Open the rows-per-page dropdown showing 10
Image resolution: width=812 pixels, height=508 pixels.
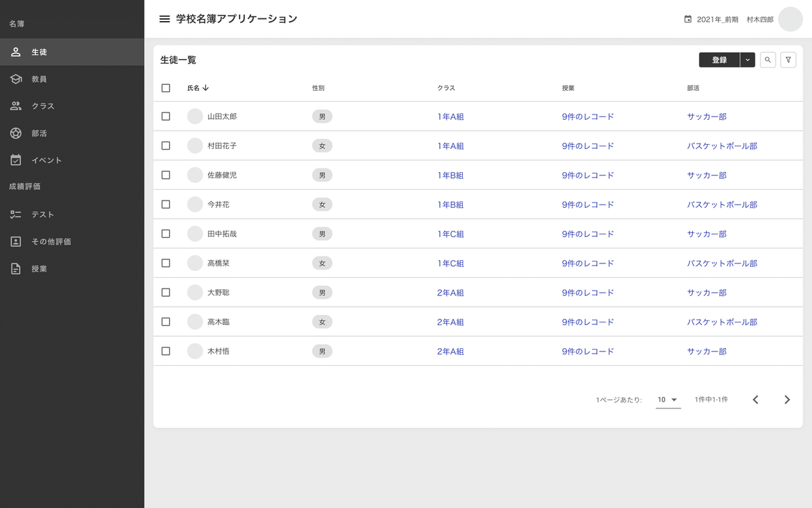[669, 400]
